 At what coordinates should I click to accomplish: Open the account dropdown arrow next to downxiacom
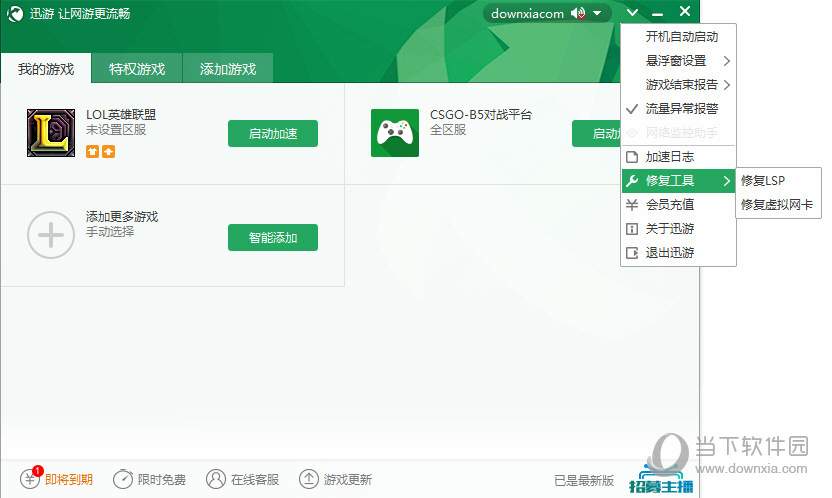click(597, 13)
